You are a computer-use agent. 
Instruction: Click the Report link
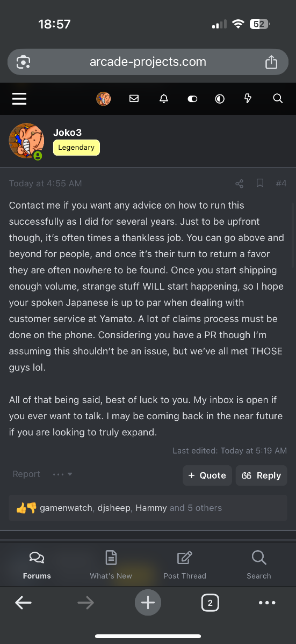pyautogui.click(x=26, y=474)
